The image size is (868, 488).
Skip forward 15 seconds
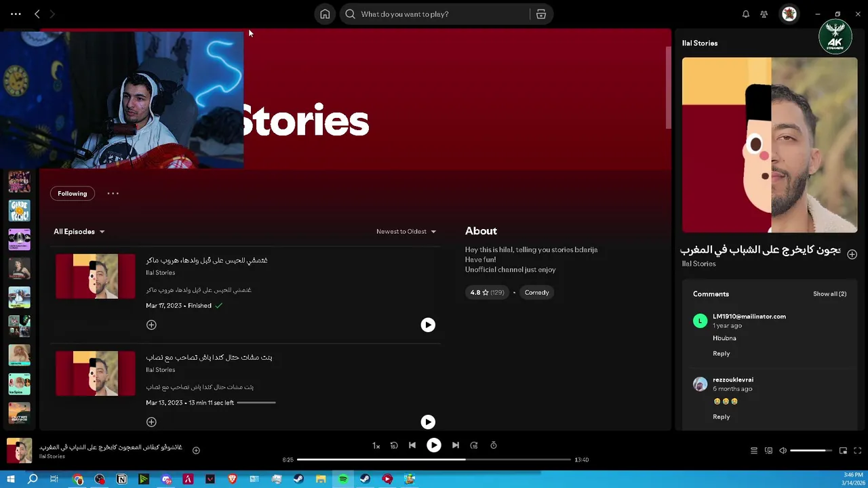pyautogui.click(x=474, y=445)
